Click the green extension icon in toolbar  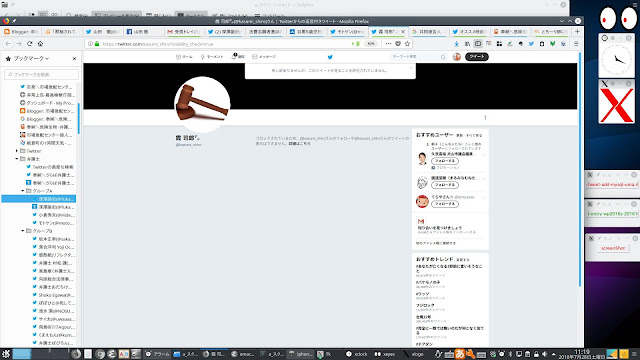(x=552, y=44)
